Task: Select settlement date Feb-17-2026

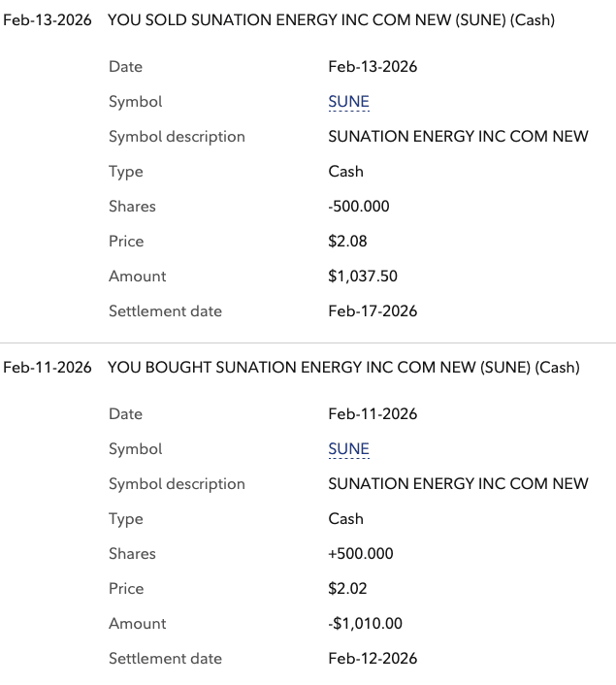Action: 373,311
